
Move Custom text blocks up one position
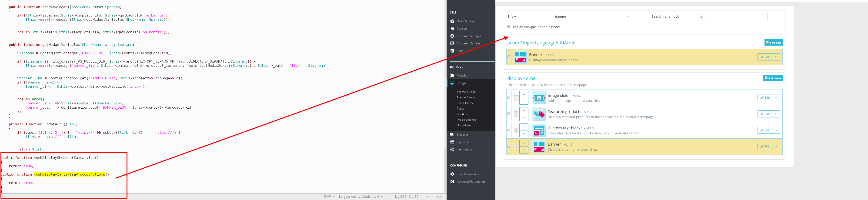coord(524,127)
